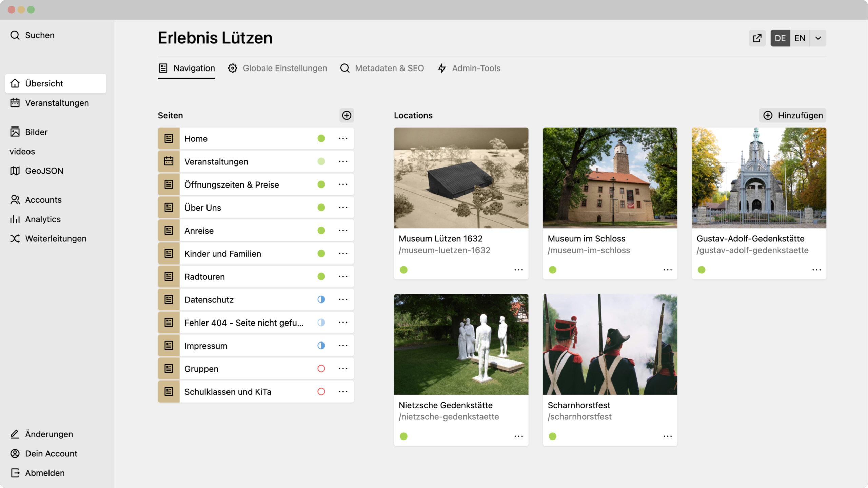Image resolution: width=868 pixels, height=488 pixels.
Task: Open more options for Museum im Schloss
Action: click(x=667, y=270)
